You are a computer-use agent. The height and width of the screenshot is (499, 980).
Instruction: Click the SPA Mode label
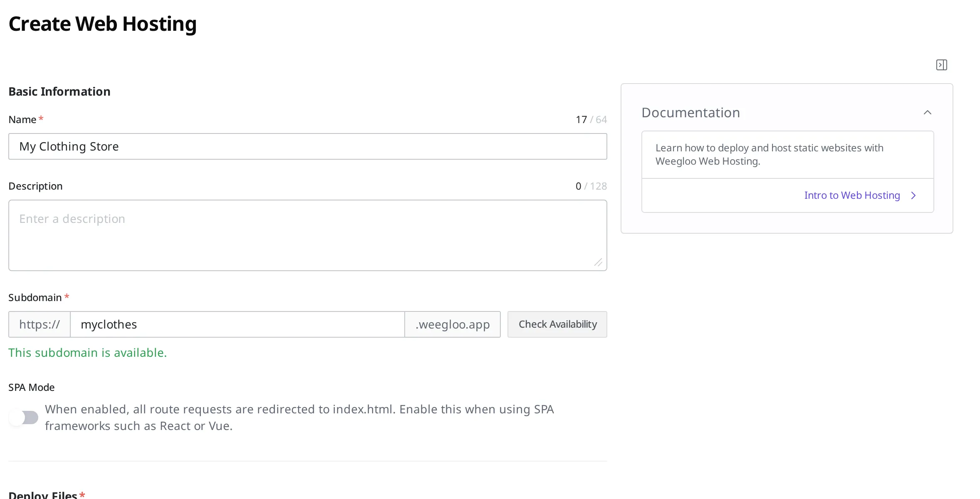click(32, 388)
